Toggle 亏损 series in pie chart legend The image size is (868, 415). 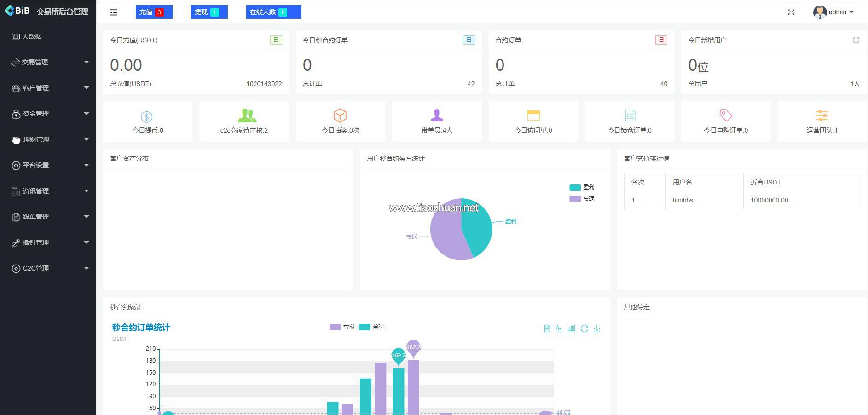tap(582, 198)
